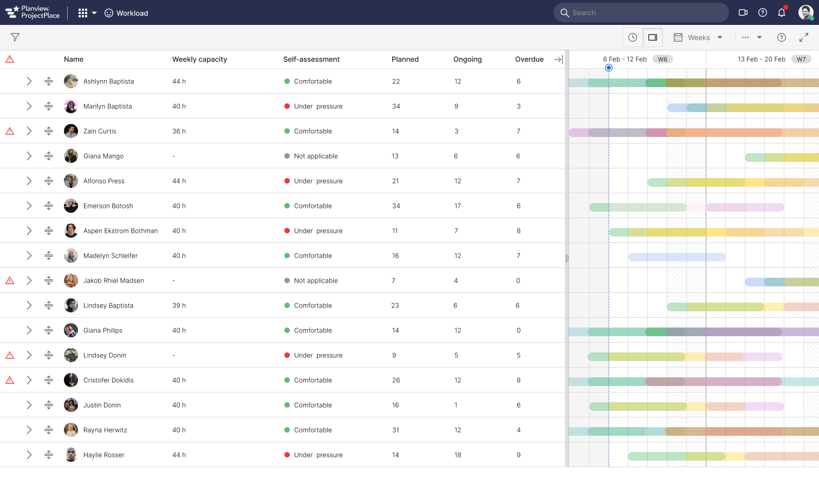Viewport: 819px width, 504px height.
Task: Click warning icon beside Zain Curtis
Action: tap(10, 131)
